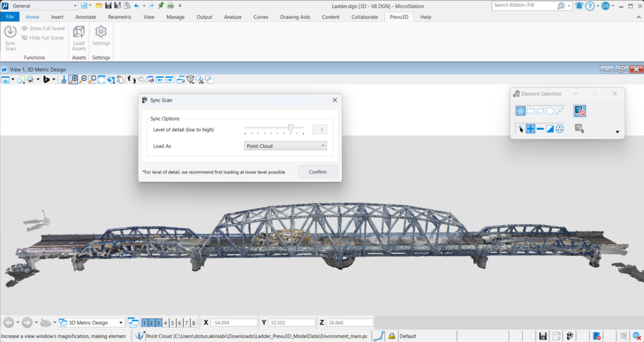Click the Z coordinate field

pos(350,323)
